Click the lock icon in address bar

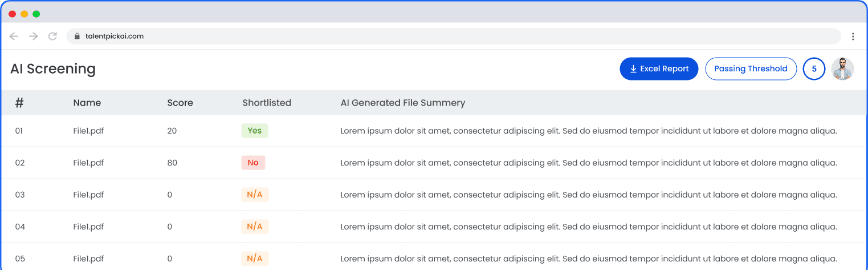[x=78, y=37]
